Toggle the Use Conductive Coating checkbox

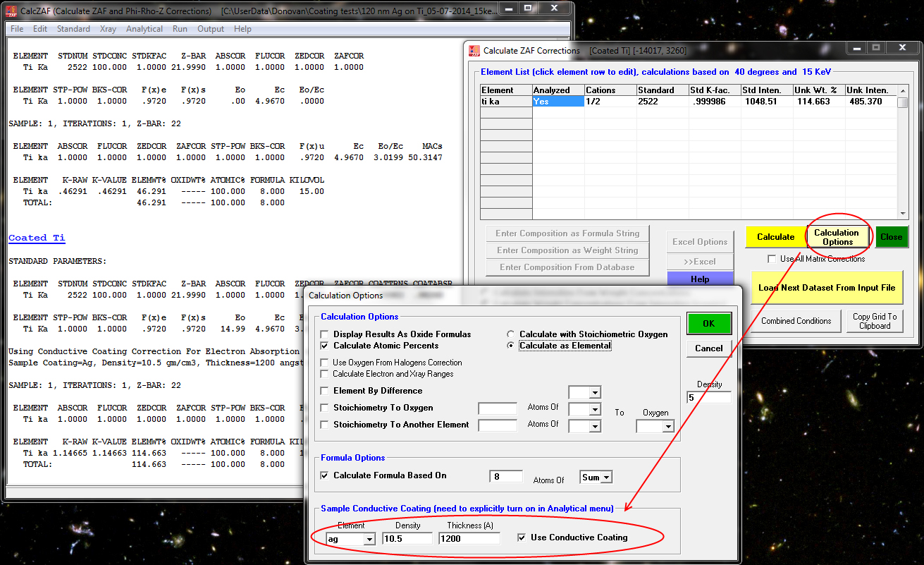point(522,537)
